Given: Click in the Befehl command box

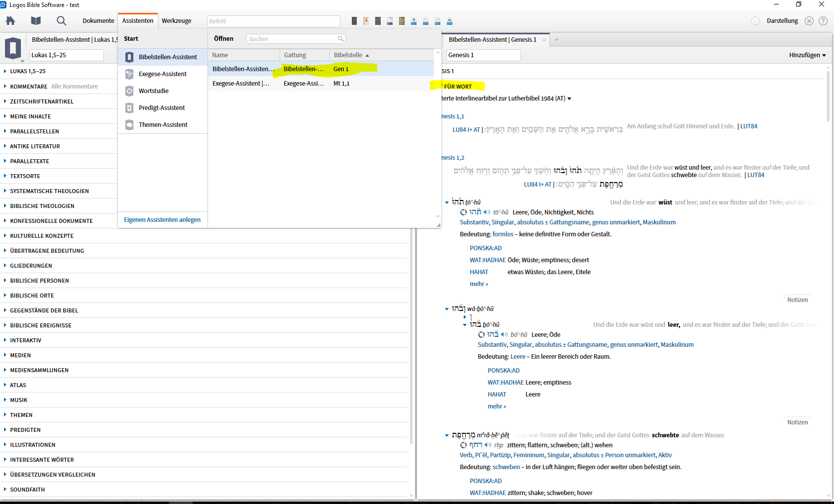Looking at the screenshot, I should pyautogui.click(x=273, y=21).
